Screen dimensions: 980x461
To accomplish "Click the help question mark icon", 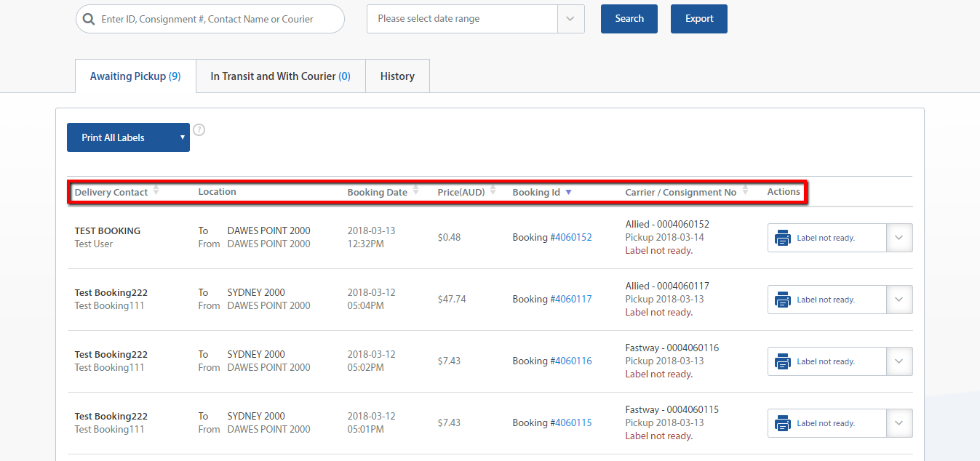I will pyautogui.click(x=199, y=130).
